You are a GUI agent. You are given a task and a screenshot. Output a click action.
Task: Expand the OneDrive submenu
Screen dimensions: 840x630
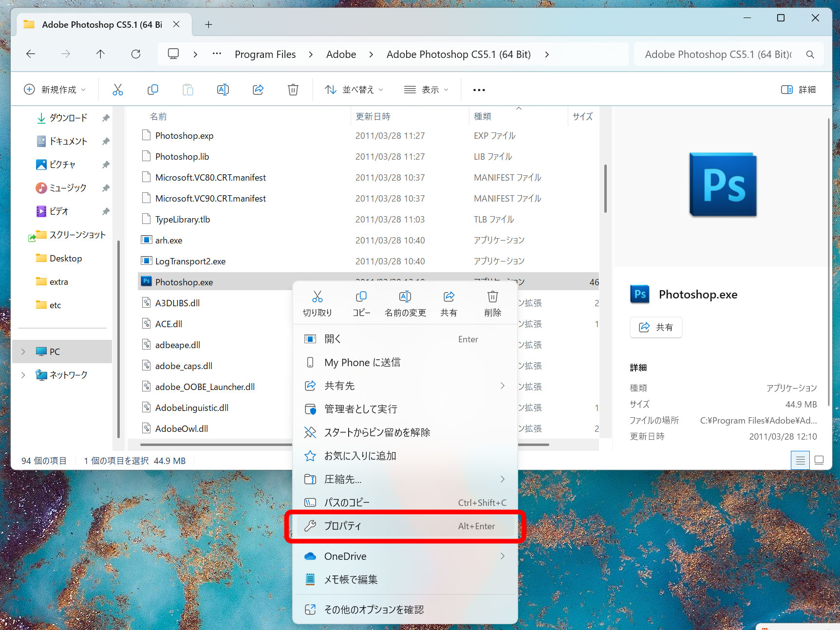tap(503, 556)
